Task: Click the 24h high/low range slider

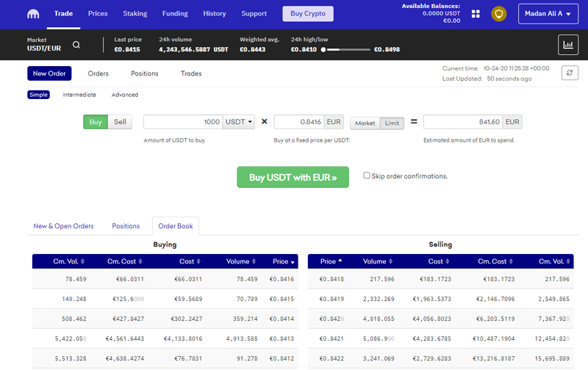Action: [x=346, y=49]
